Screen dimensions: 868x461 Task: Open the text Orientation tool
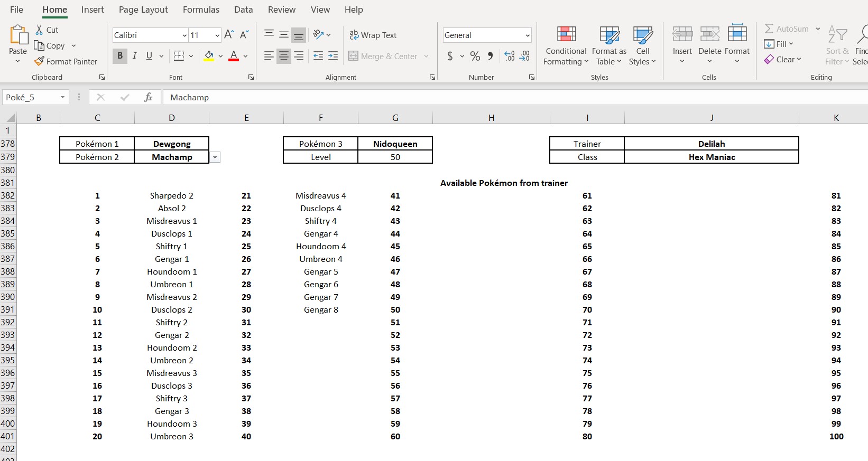click(318, 35)
